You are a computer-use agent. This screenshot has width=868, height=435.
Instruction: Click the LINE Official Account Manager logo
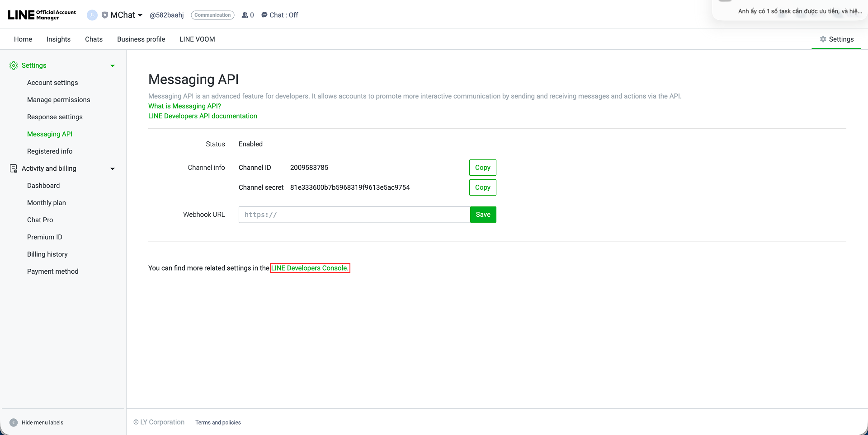click(x=41, y=14)
